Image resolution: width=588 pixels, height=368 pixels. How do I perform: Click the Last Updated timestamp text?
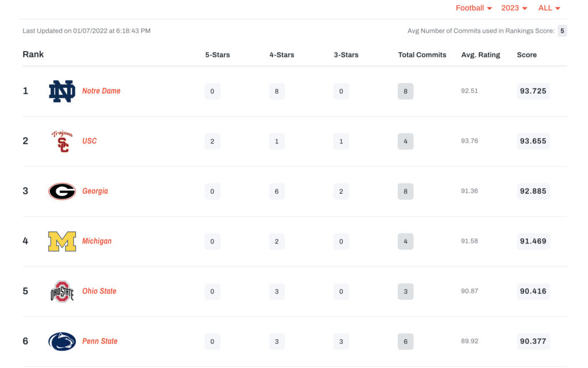coord(87,31)
